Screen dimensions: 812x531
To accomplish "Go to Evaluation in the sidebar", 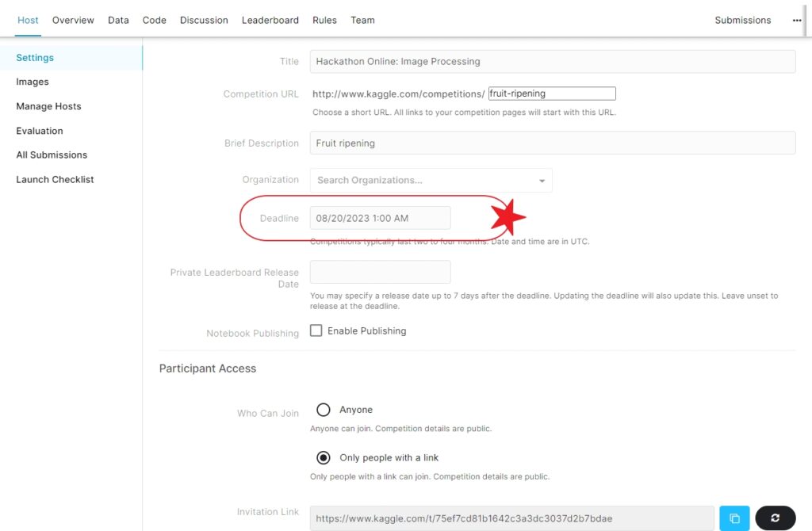I will [x=40, y=131].
